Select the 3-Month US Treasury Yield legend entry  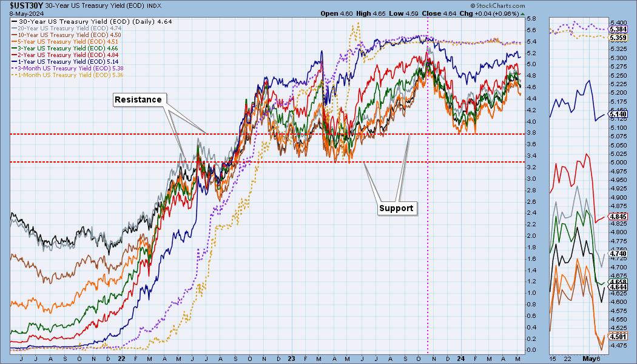[x=68, y=68]
